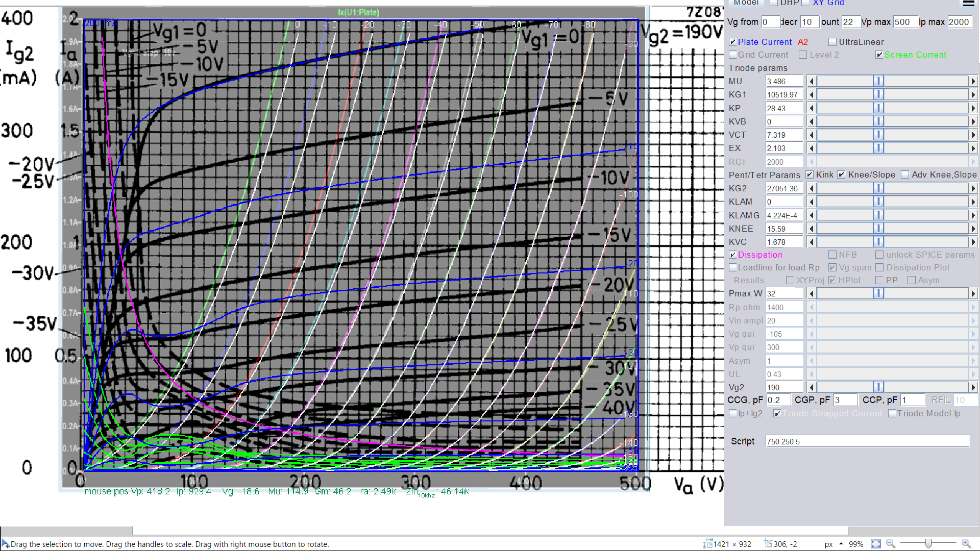Enable the XY Grid checkbox
The height and width of the screenshot is (551, 980).
pyautogui.click(x=805, y=3)
